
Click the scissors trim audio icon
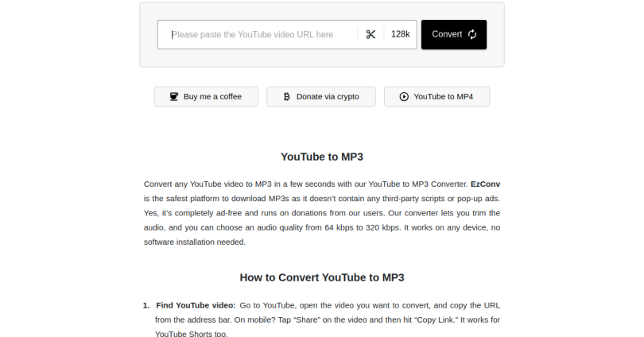pos(370,34)
